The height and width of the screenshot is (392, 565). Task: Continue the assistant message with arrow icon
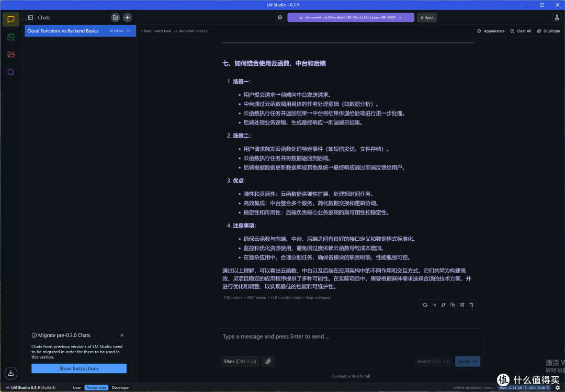[x=434, y=305]
